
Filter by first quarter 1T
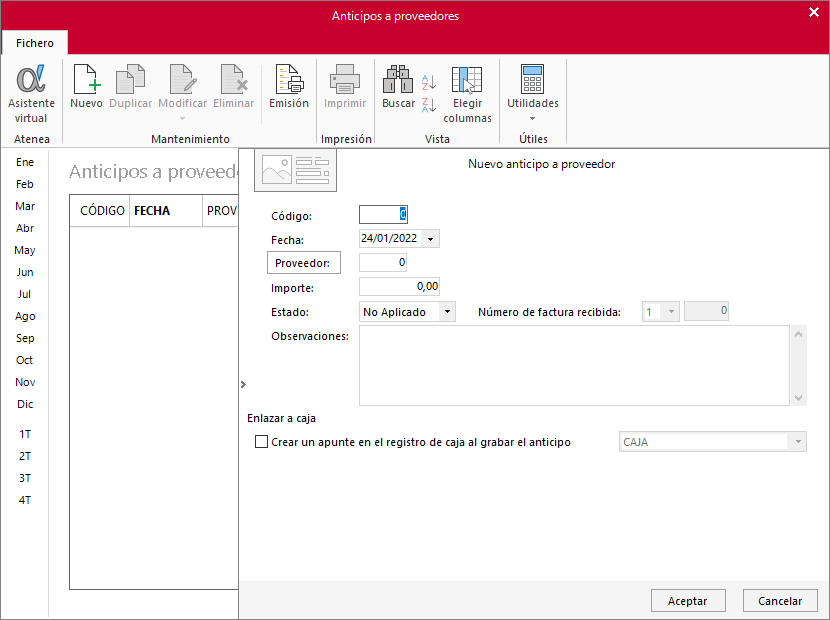click(25, 434)
